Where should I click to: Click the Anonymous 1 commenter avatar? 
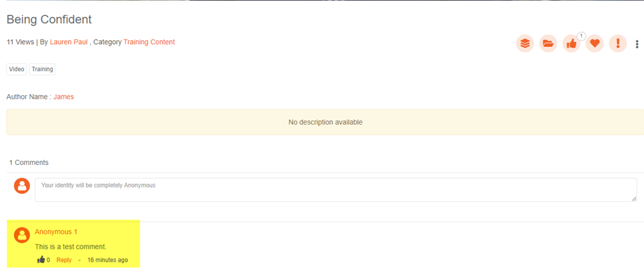(x=22, y=235)
